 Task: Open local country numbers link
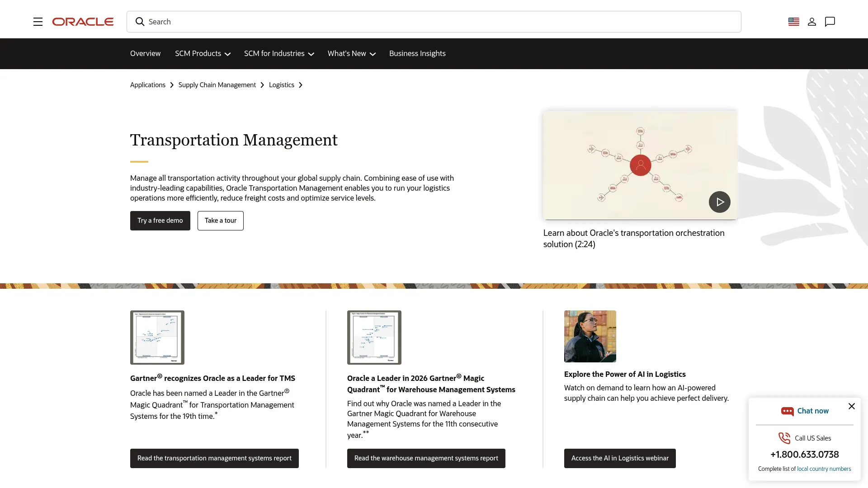tap(824, 469)
